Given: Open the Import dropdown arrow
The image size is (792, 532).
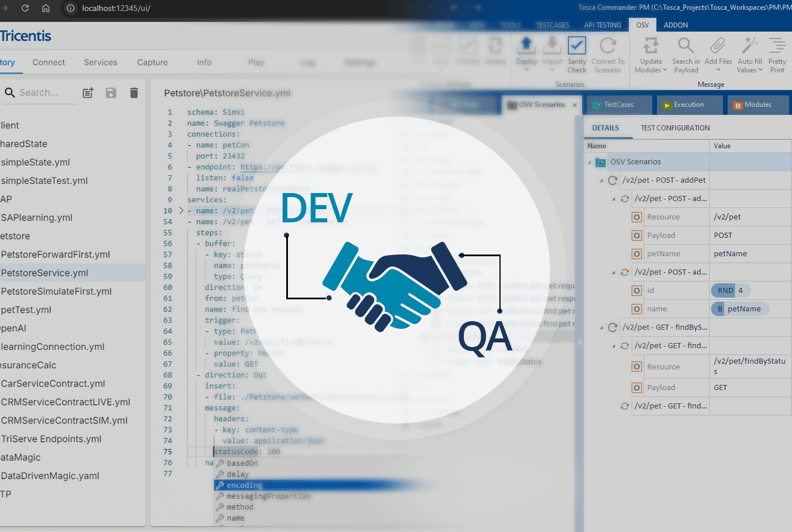Looking at the screenshot, I should pos(552,70).
